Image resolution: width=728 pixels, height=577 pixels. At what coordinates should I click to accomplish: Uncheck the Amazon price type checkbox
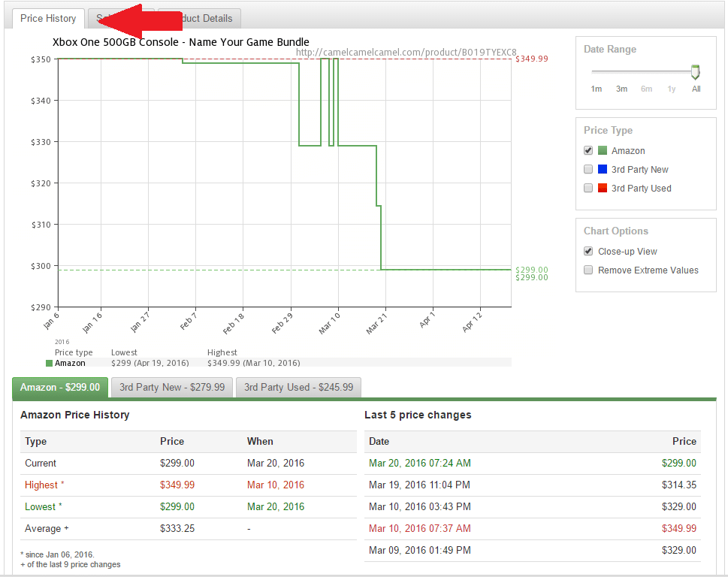pos(588,150)
